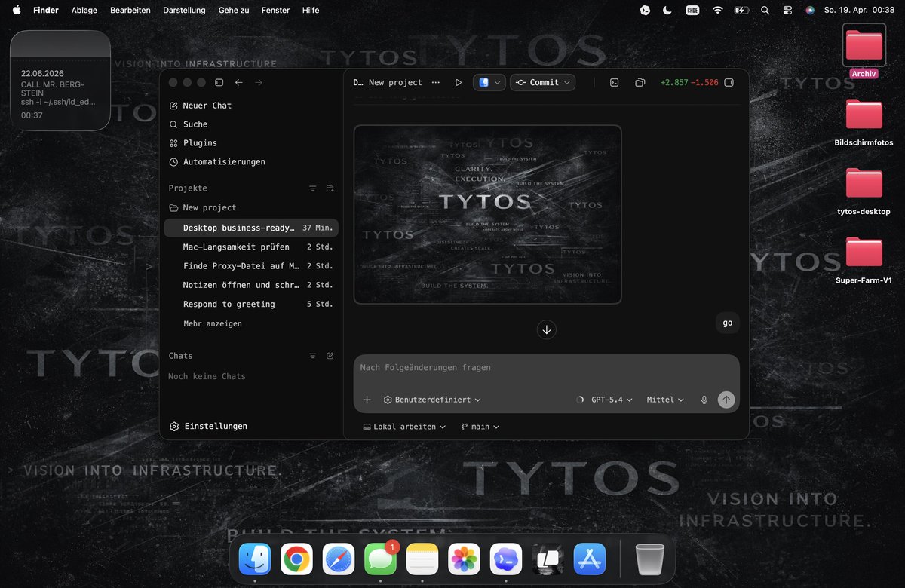Open the filter icon next to Chats

pos(312,356)
